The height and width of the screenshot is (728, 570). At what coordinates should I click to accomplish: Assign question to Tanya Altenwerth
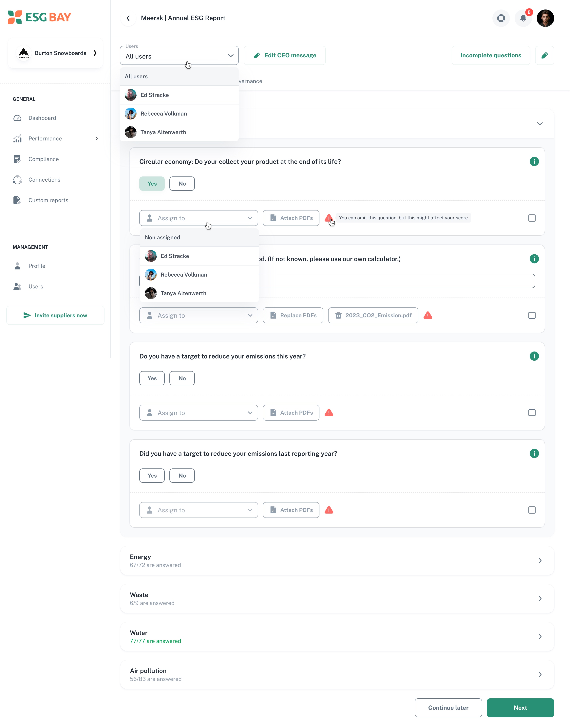[199, 293]
